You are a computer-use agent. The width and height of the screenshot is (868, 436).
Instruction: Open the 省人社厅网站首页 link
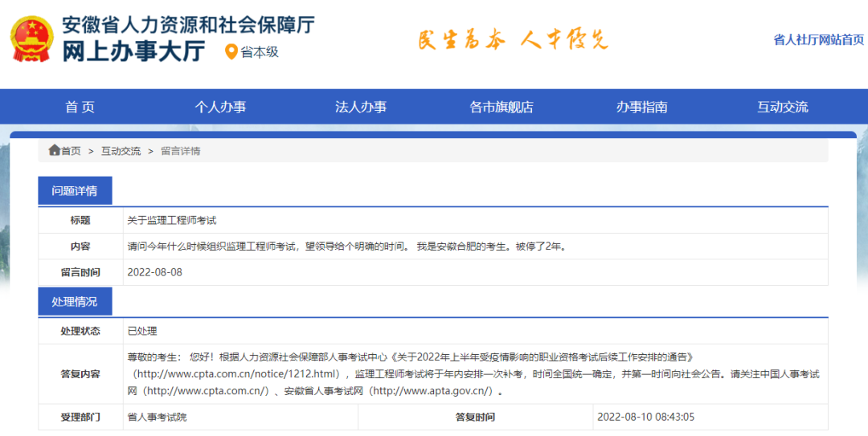pos(818,39)
